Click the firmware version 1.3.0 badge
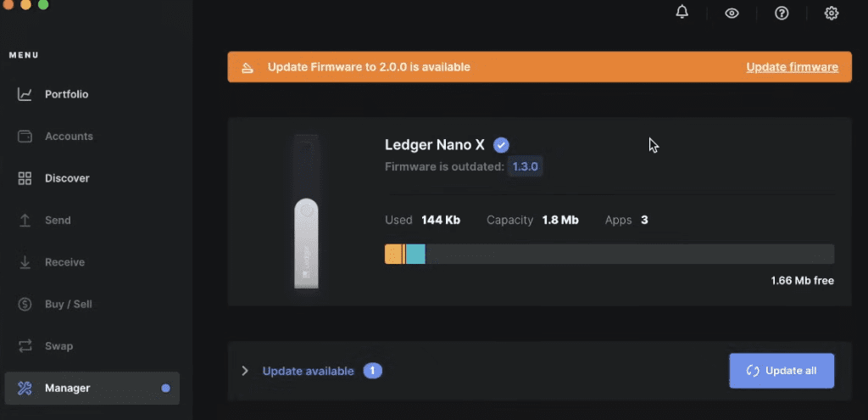The height and width of the screenshot is (420, 868). pyautogui.click(x=525, y=166)
